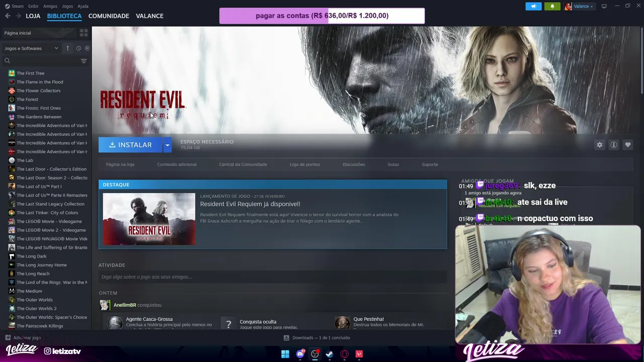Open the collections grid view icon
The image size is (644, 362).
84,33
